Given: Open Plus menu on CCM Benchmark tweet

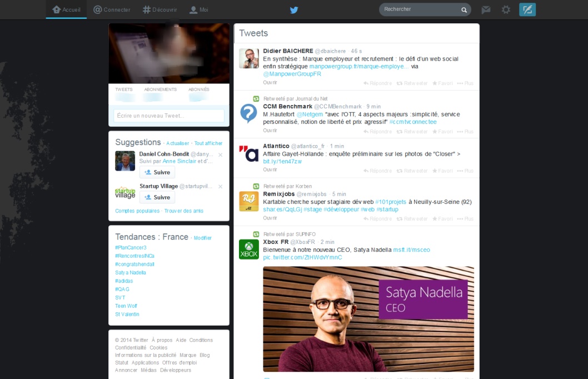Looking at the screenshot, I should 465,132.
